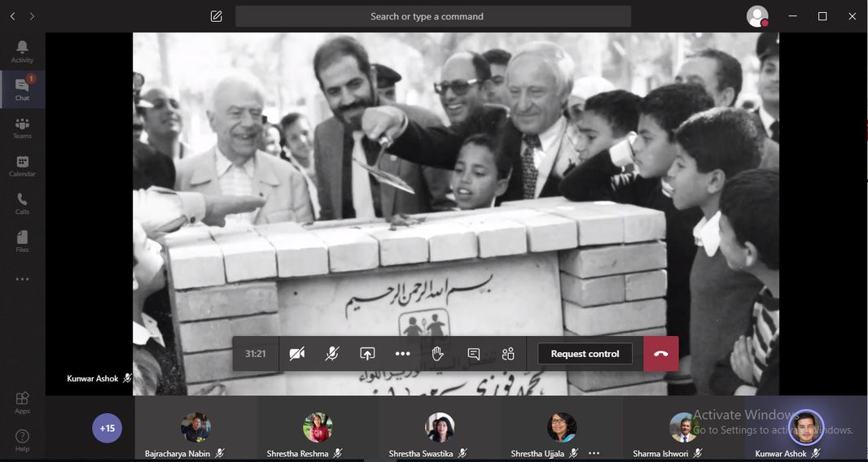Unmute the microphone

332,354
